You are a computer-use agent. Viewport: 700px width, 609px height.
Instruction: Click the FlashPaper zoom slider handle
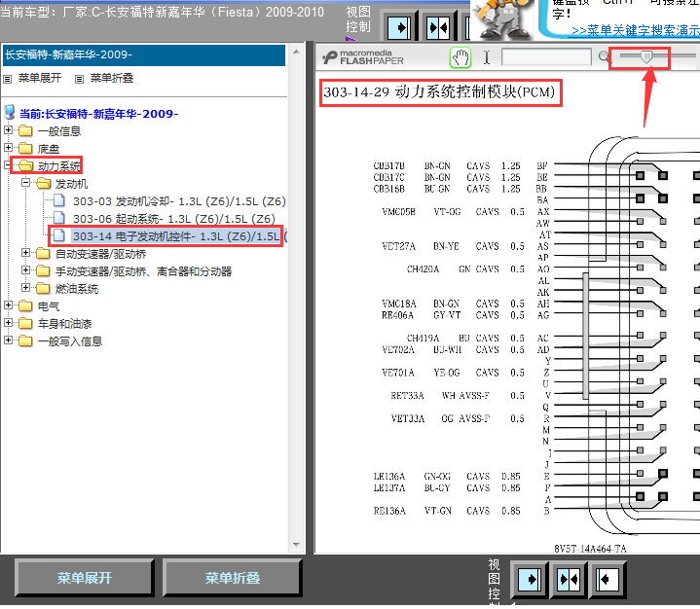pyautogui.click(x=646, y=56)
